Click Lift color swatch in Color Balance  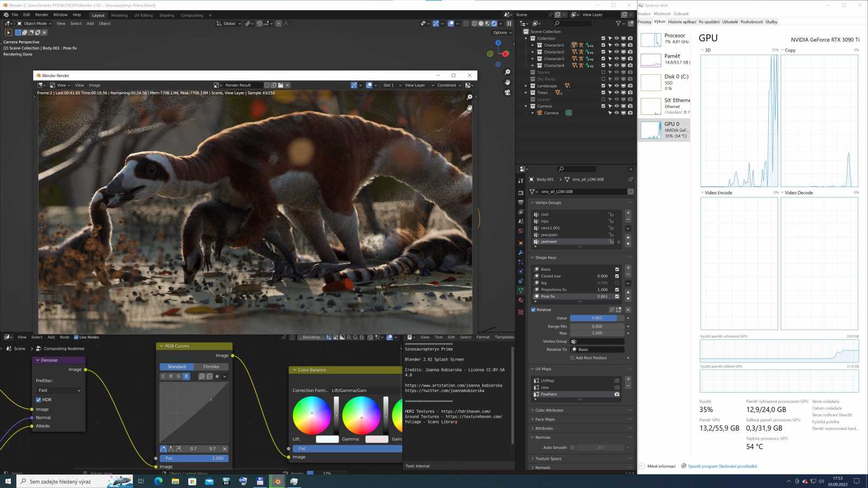(x=327, y=439)
